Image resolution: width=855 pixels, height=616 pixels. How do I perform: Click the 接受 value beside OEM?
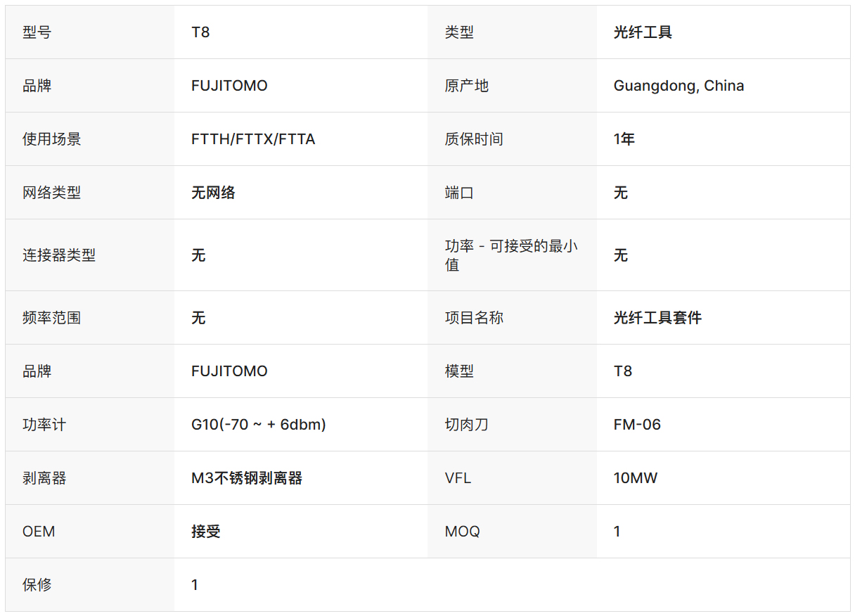tap(206, 532)
